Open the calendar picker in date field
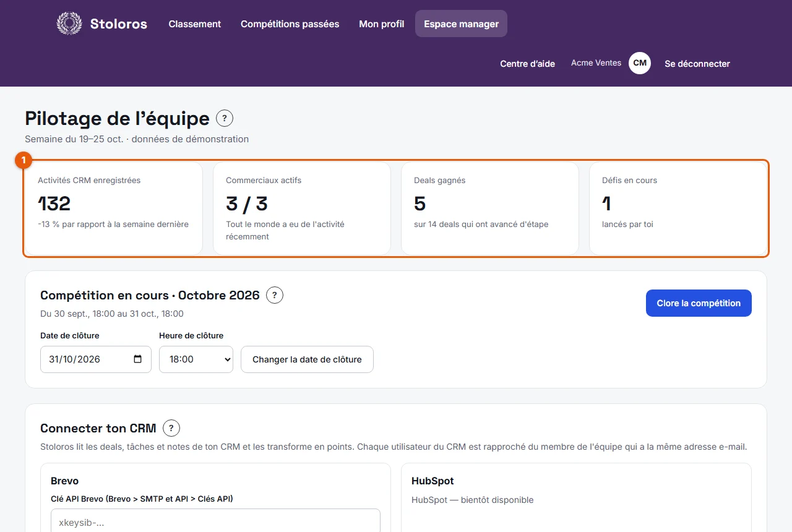Screen dimensions: 792x532 [138, 359]
